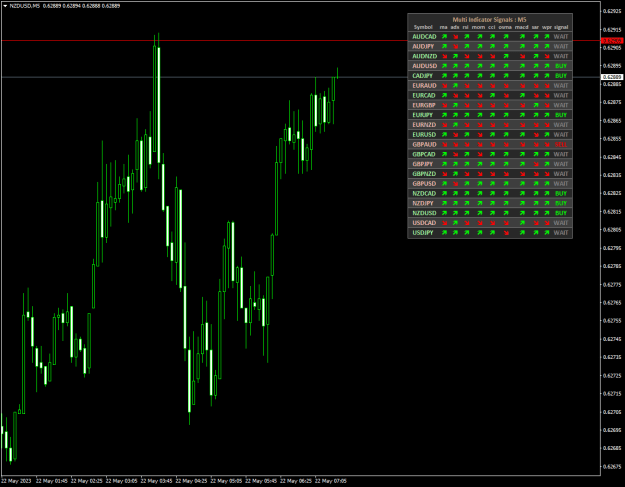Click the green adx arrow in GBPNZD row
Image resolution: width=625 pixels, height=487 pixels.
coord(455,174)
